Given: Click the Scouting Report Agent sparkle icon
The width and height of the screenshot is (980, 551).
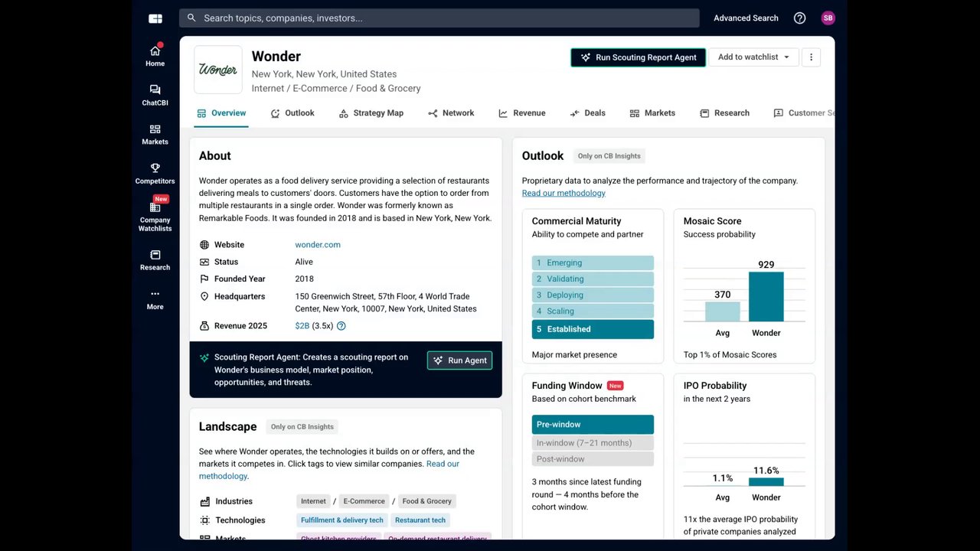Looking at the screenshot, I should pos(204,357).
